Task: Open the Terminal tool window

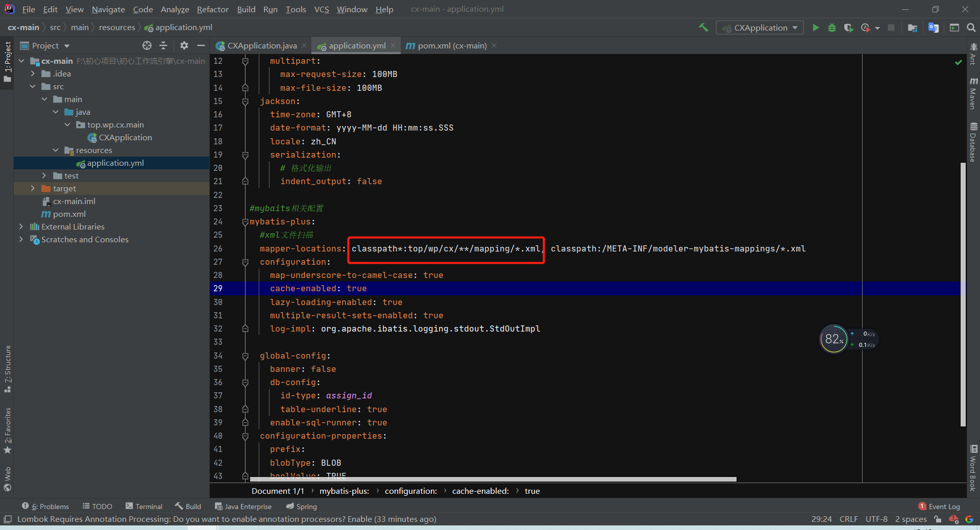Action: (144, 506)
